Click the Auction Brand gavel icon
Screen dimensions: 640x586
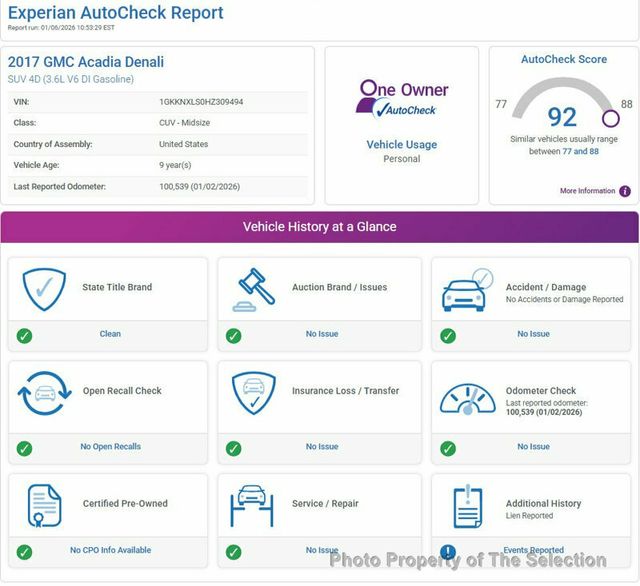(253, 289)
